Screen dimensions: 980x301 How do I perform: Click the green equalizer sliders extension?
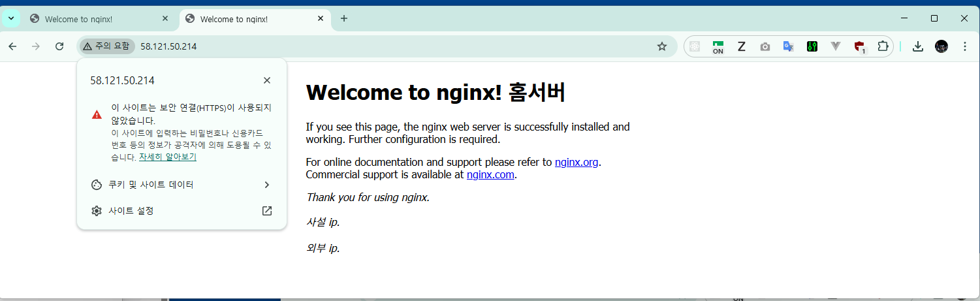coord(812,46)
